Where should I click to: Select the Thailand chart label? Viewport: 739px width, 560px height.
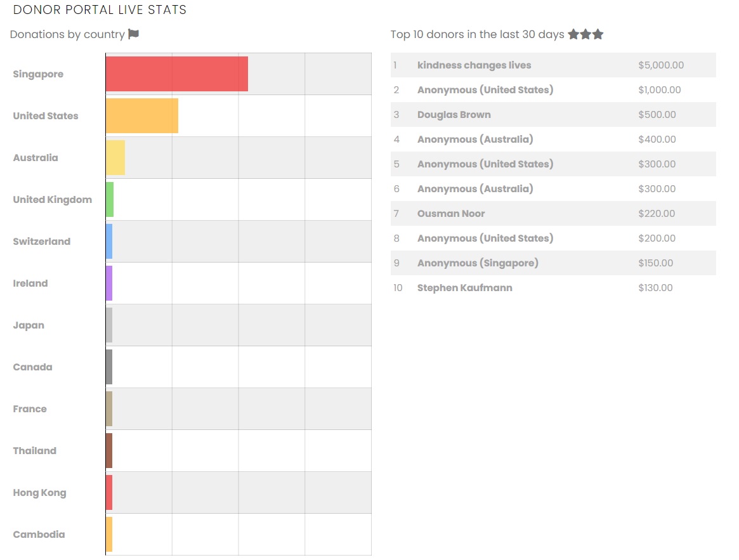[34, 451]
